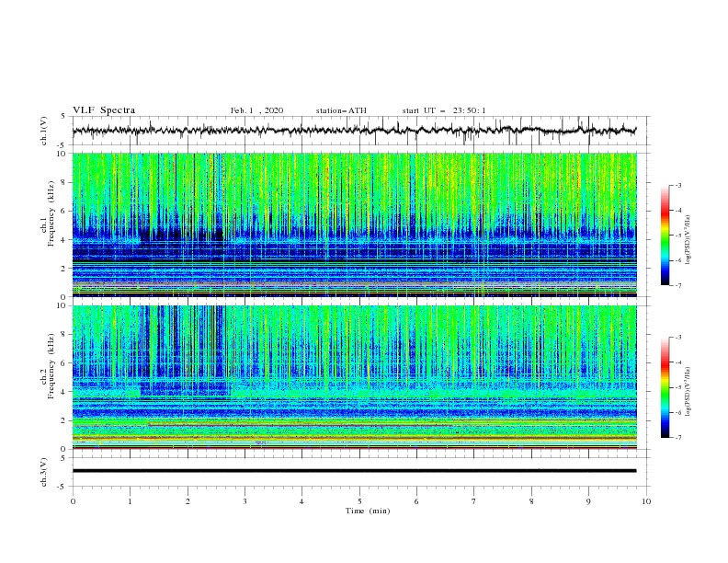Click the ch.2 'Frequency (kHz)' axis label
Image resolution: width=728 pixels, height=563 pixels.
(x=51, y=365)
